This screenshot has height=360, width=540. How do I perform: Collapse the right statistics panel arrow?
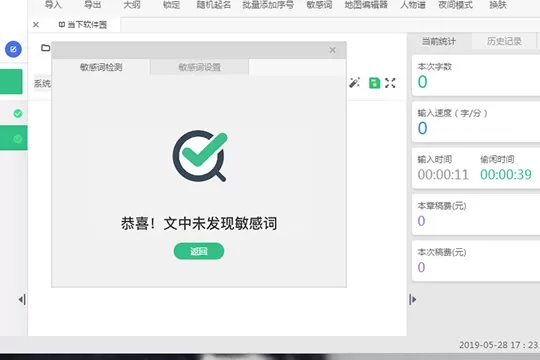(413, 299)
